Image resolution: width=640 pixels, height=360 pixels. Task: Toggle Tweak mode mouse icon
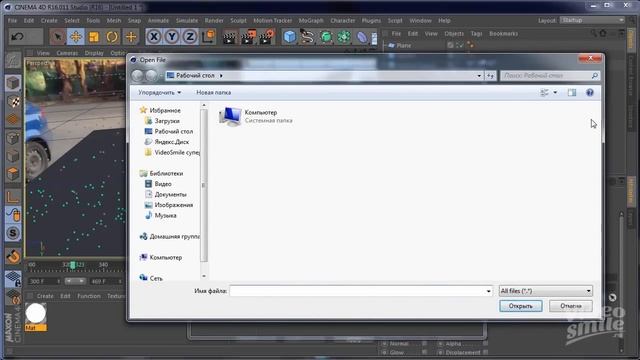(13, 215)
